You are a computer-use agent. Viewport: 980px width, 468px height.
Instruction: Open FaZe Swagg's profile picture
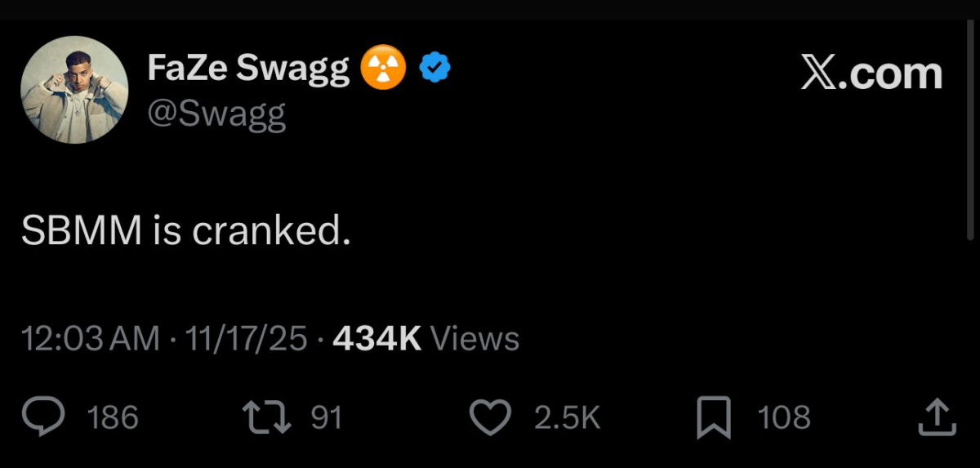(x=74, y=90)
